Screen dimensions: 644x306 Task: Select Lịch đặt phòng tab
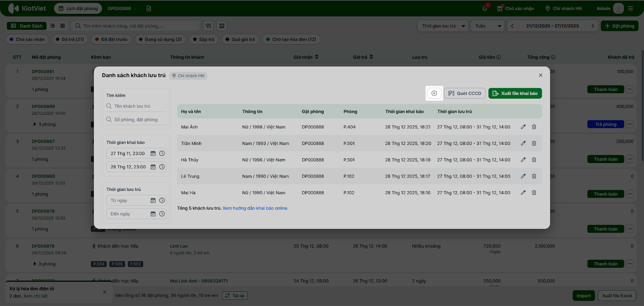pyautogui.click(x=78, y=8)
